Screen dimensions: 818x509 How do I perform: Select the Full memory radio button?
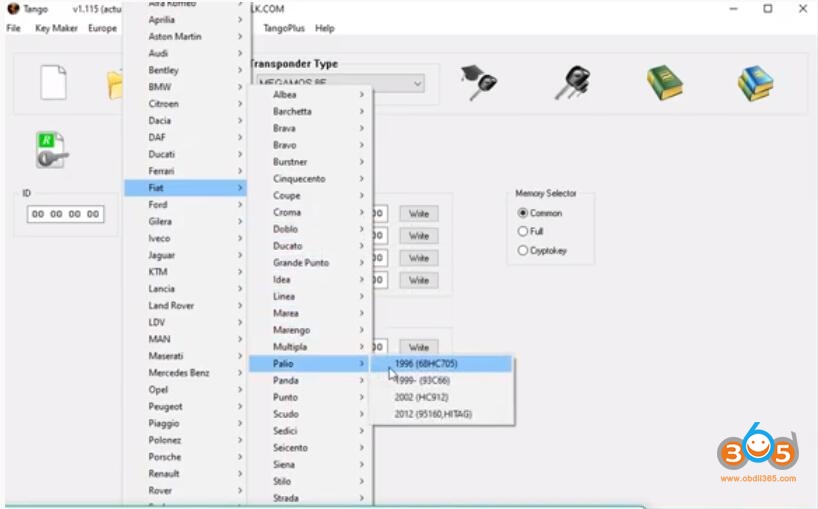523,231
